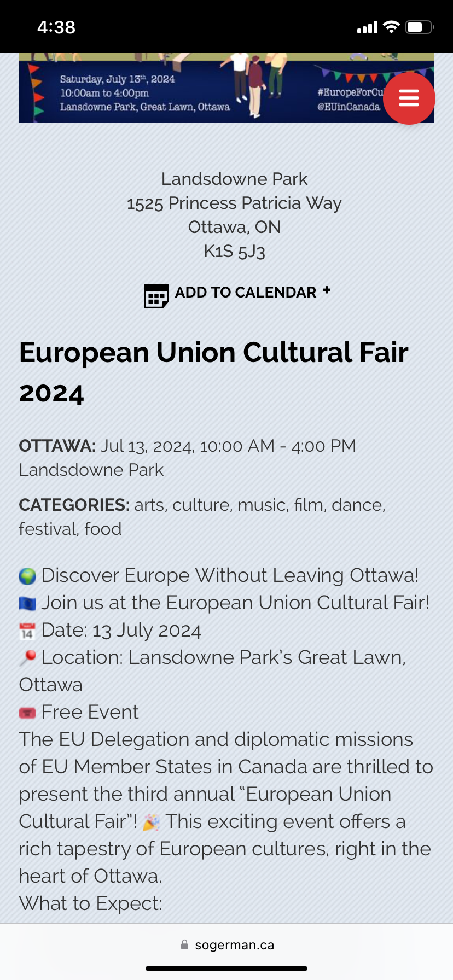Open the red hamburger menu button
453x980 pixels.
pos(409,98)
